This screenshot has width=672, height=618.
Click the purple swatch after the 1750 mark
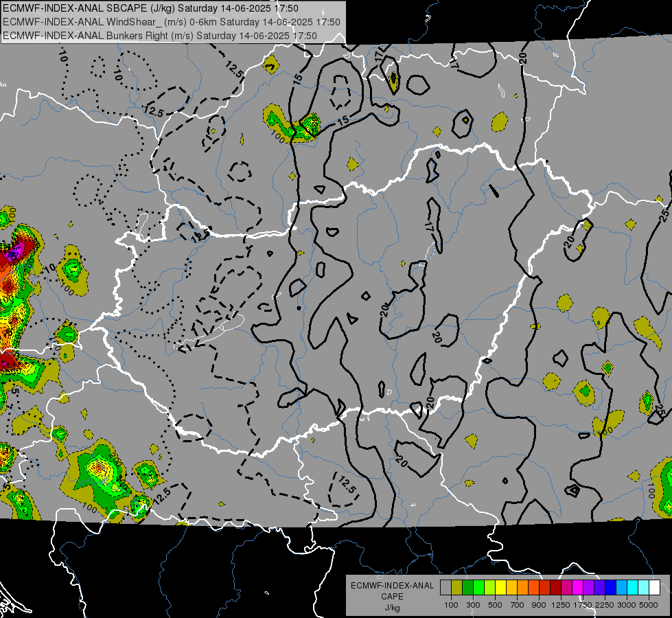pos(588,587)
